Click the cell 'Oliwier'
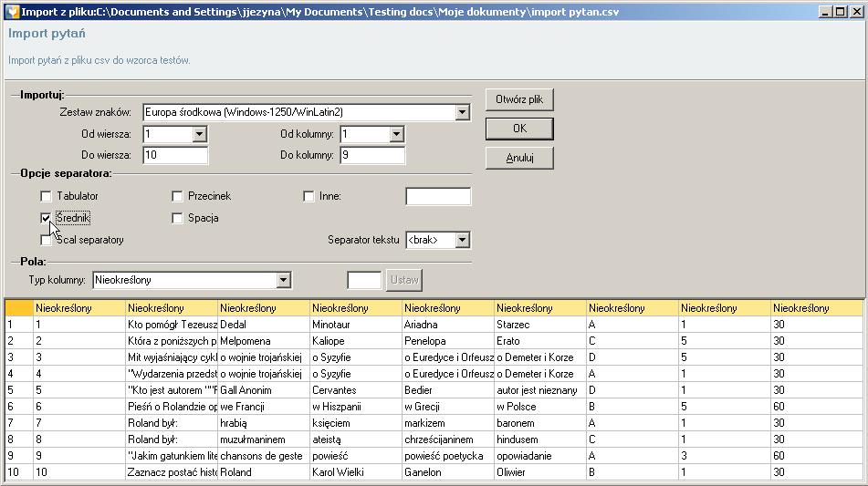Image resolution: width=868 pixels, height=486 pixels. [x=540, y=472]
